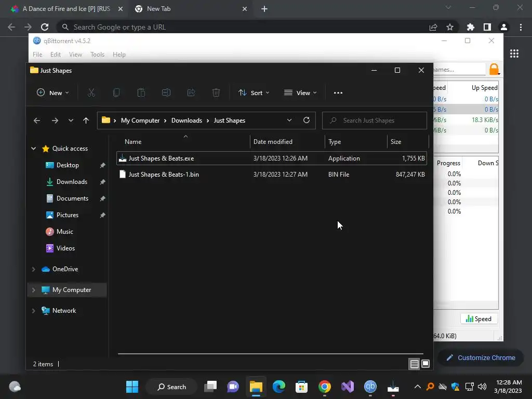
Task: Refresh the Just Shapes folder
Action: [x=307, y=120]
